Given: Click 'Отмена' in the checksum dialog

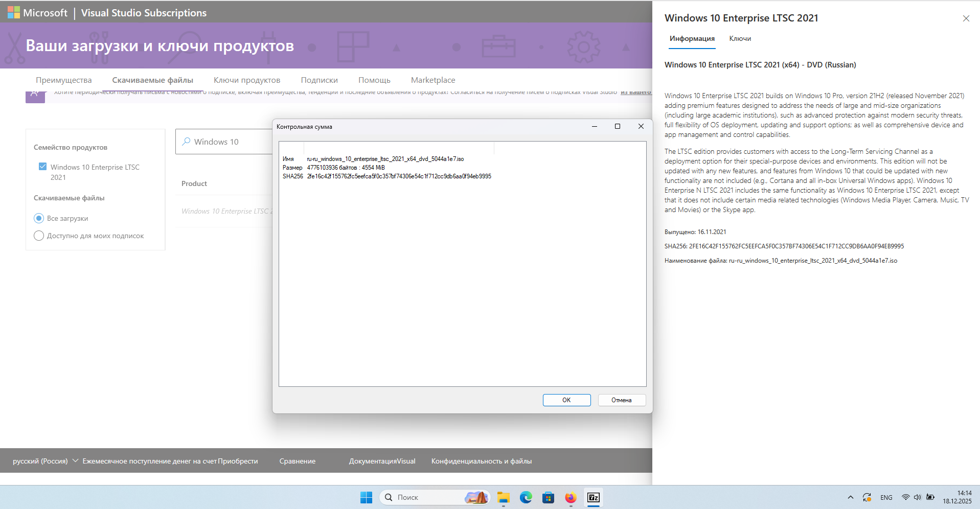Looking at the screenshot, I should 621,400.
